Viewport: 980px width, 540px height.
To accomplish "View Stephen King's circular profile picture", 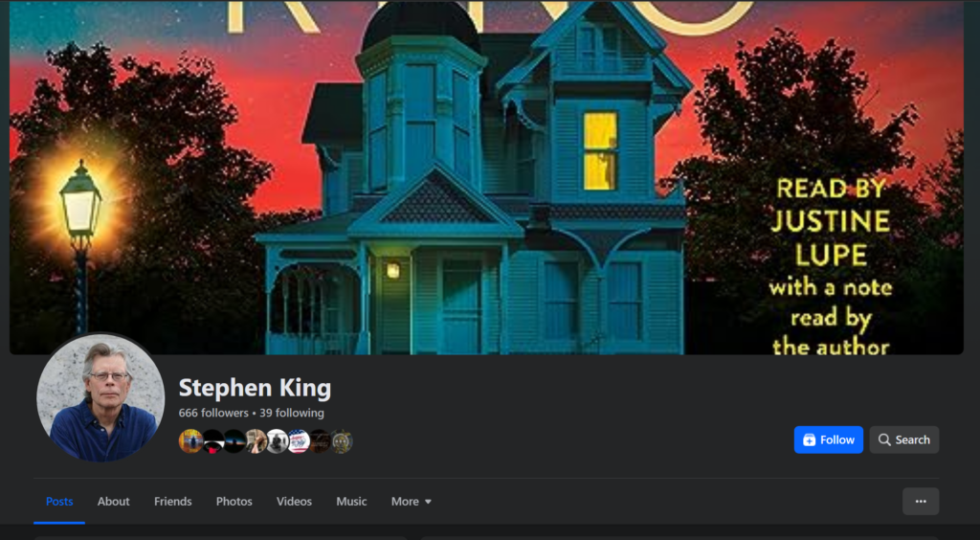I will coord(100,397).
